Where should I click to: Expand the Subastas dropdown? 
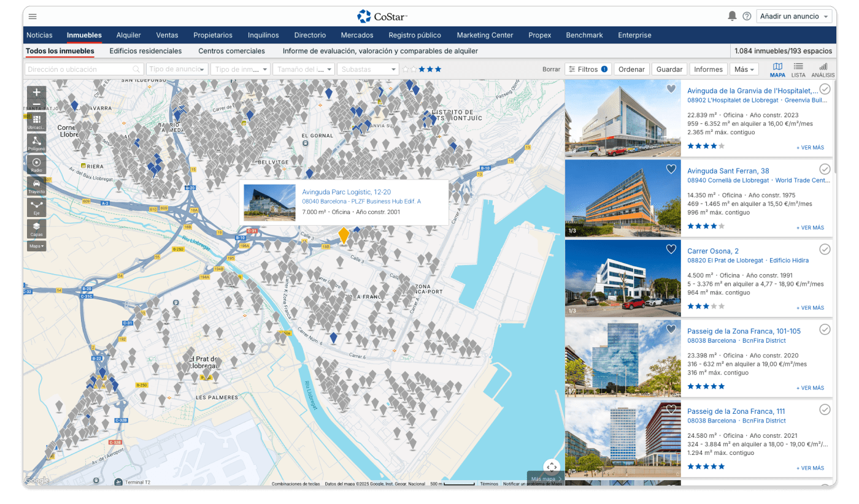368,69
